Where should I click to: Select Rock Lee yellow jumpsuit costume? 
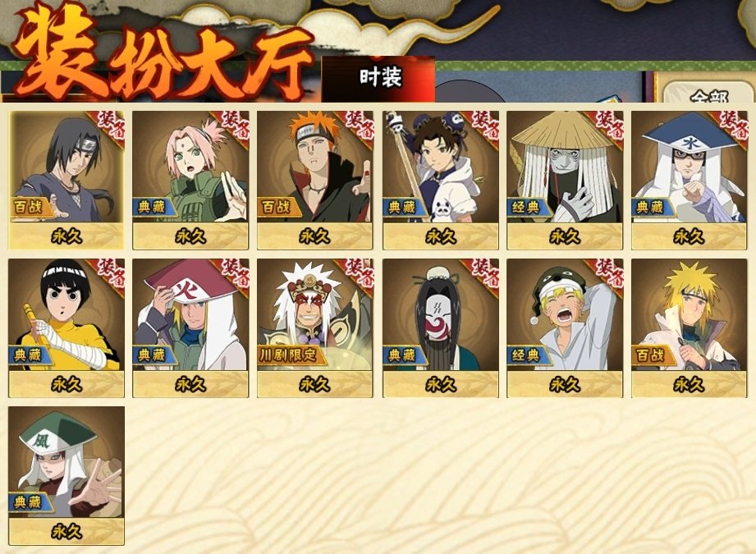[66, 327]
